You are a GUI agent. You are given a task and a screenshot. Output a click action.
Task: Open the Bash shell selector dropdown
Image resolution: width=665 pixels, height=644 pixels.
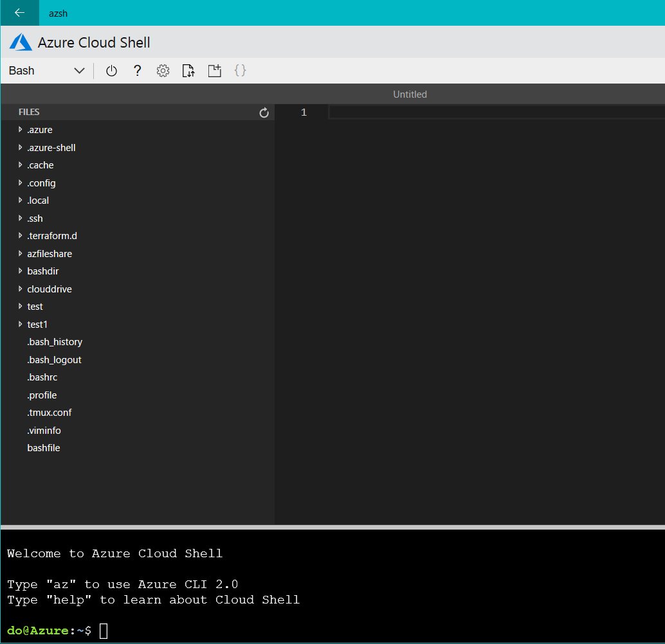pyautogui.click(x=78, y=71)
